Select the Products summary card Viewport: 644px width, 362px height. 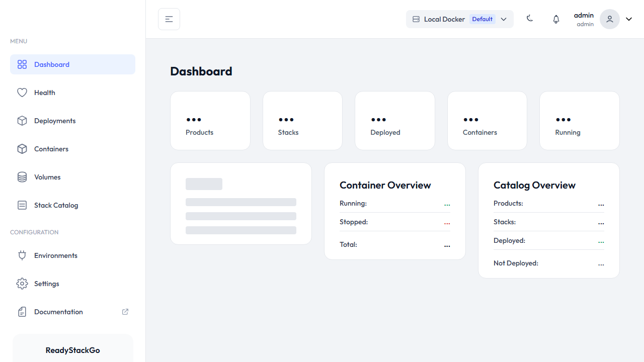[210, 121]
